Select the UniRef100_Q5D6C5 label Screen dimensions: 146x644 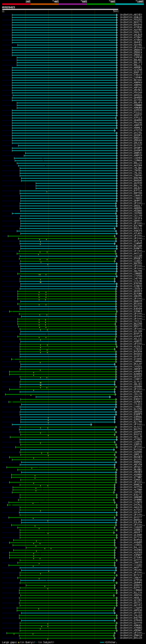coord(131,50)
